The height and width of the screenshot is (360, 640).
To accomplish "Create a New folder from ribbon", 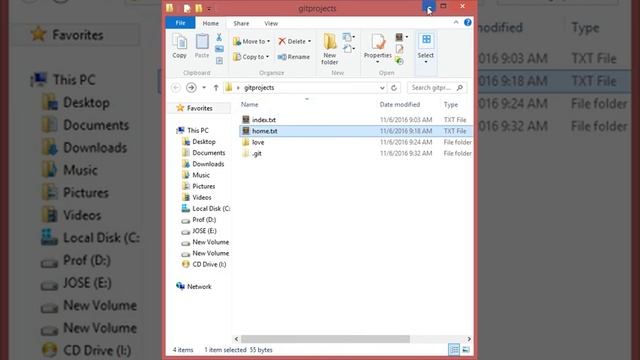I will pyautogui.click(x=330, y=49).
